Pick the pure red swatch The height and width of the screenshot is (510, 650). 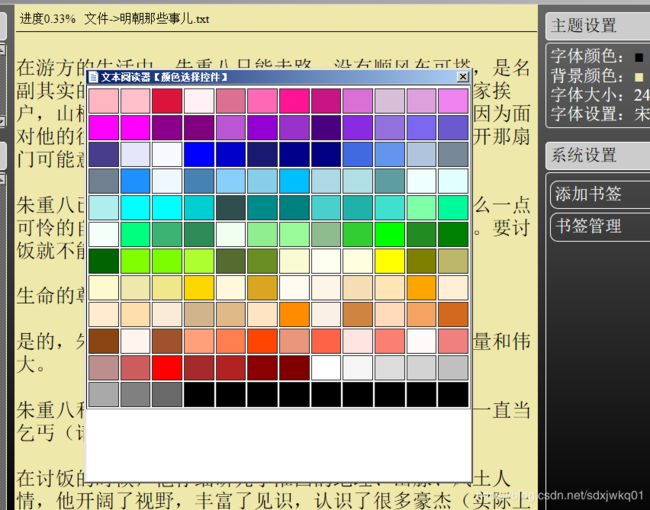167,368
